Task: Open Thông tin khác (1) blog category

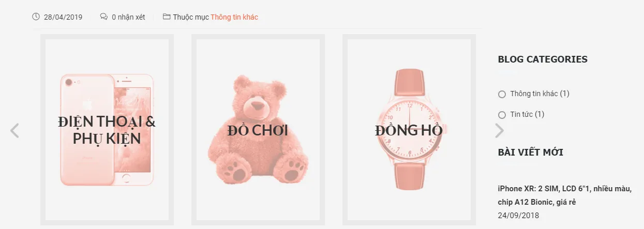Action: (x=540, y=94)
